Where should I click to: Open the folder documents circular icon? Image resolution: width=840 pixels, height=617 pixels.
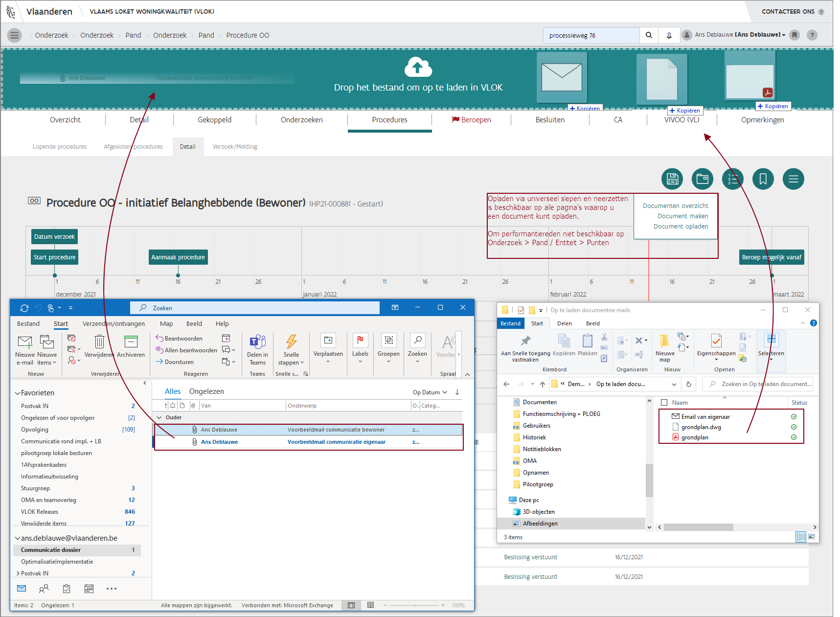click(702, 179)
